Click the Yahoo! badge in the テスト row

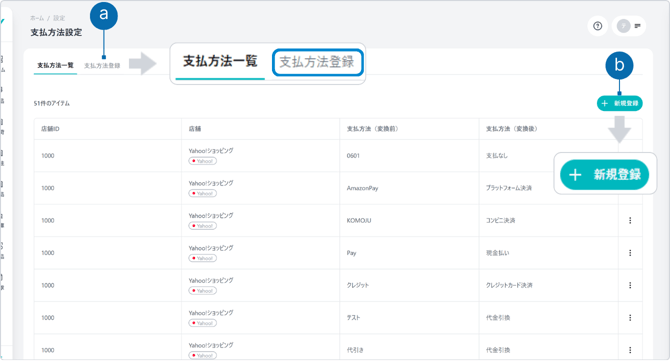point(203,323)
